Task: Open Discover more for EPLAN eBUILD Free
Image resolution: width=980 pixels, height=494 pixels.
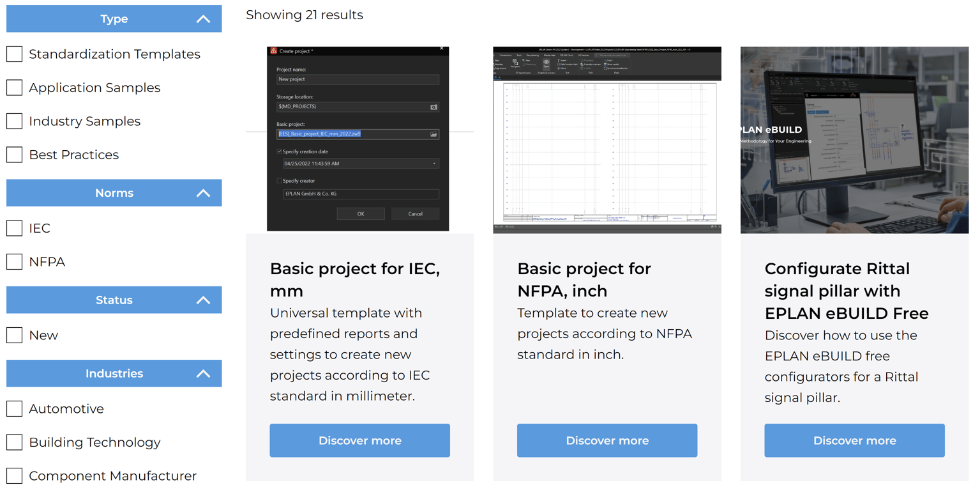Action: pos(854,440)
